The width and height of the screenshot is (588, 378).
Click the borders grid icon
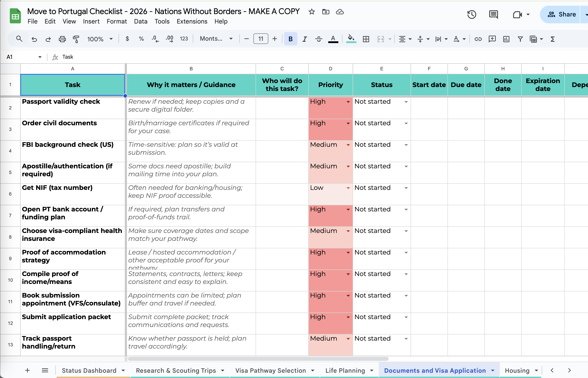366,39
